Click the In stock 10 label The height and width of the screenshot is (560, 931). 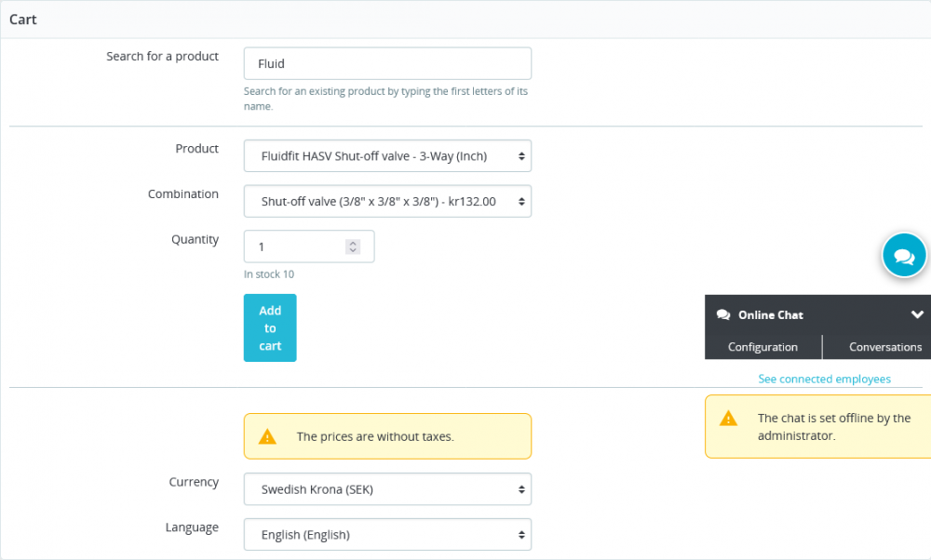268,274
